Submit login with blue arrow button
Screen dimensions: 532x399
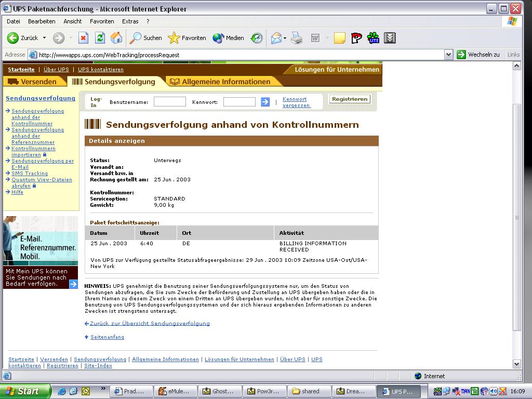click(265, 102)
